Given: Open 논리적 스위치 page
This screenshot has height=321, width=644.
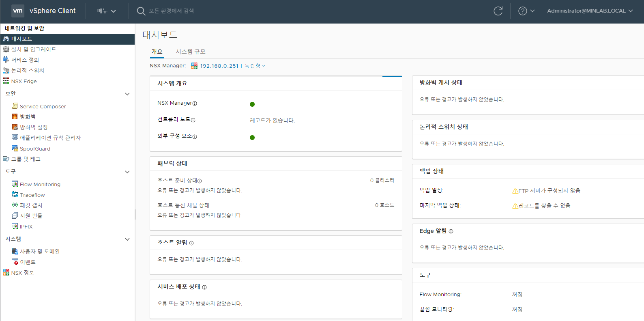Looking at the screenshot, I should pos(28,70).
